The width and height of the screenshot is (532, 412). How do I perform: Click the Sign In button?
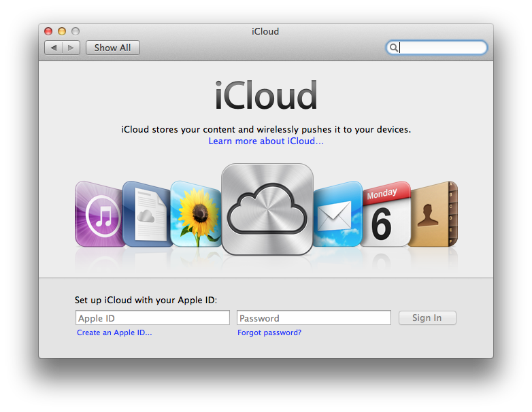(x=427, y=317)
